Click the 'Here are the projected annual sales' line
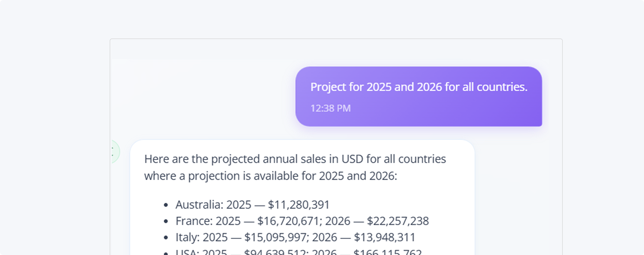The image size is (644, 255). (295, 159)
